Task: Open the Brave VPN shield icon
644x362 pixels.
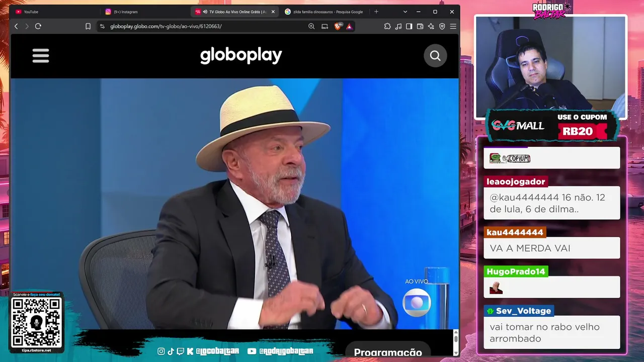Action: (x=442, y=26)
